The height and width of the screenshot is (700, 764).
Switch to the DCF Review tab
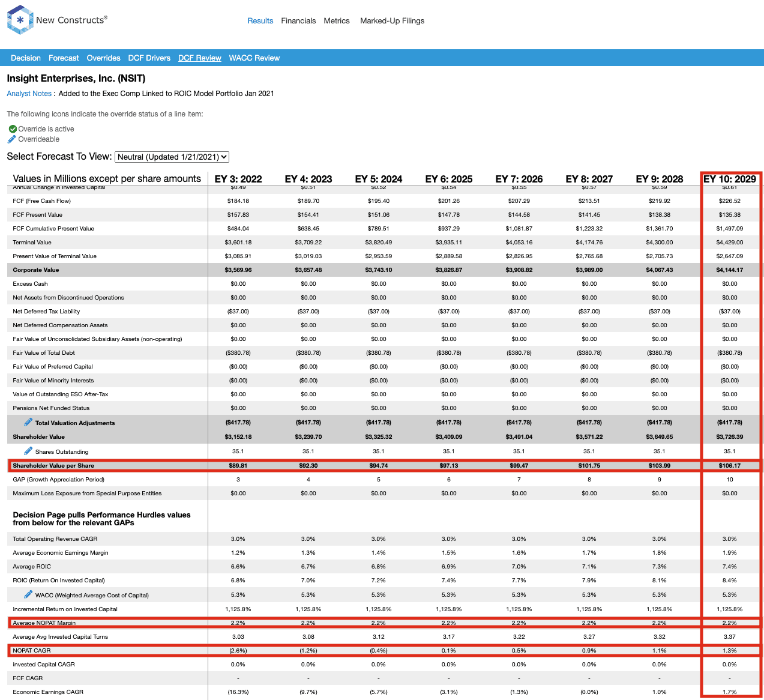200,58
